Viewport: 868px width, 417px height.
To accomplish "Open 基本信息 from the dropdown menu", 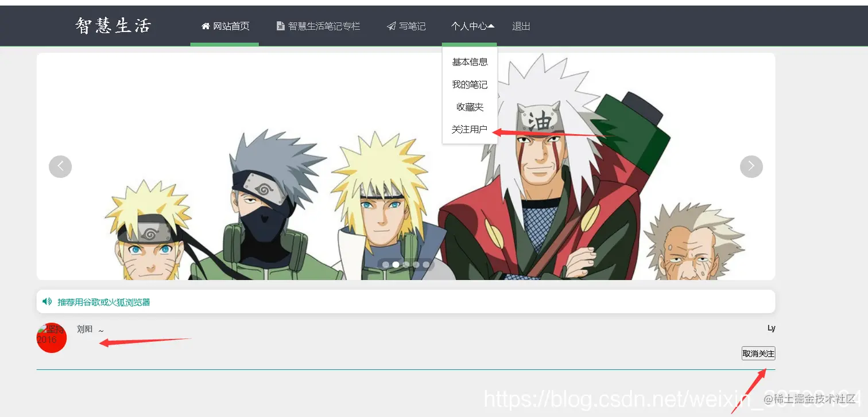I will coord(470,62).
